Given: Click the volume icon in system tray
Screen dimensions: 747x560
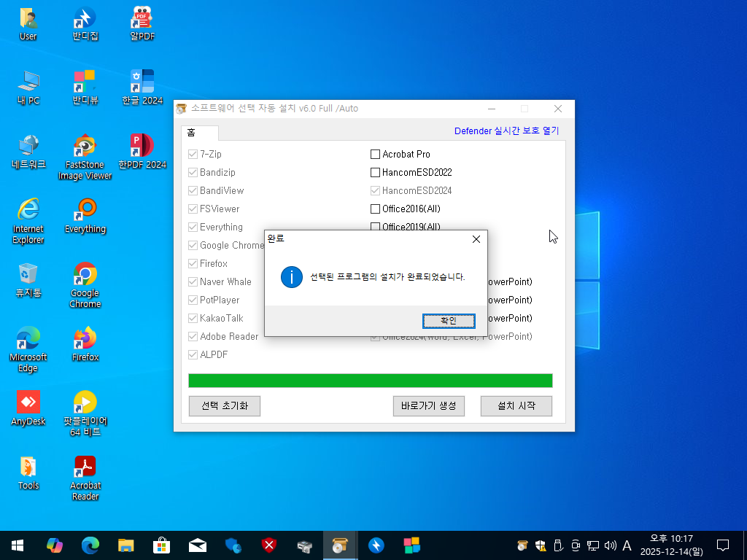Looking at the screenshot, I should pyautogui.click(x=610, y=545).
